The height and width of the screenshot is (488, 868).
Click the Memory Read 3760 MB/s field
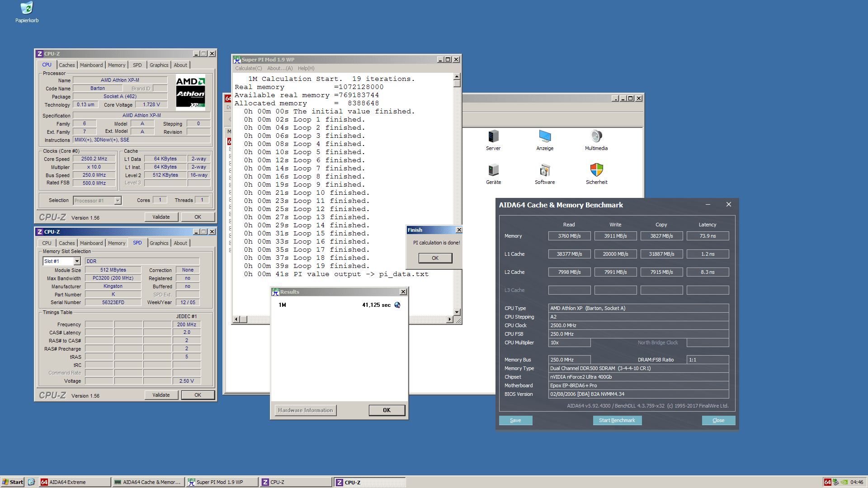point(569,236)
